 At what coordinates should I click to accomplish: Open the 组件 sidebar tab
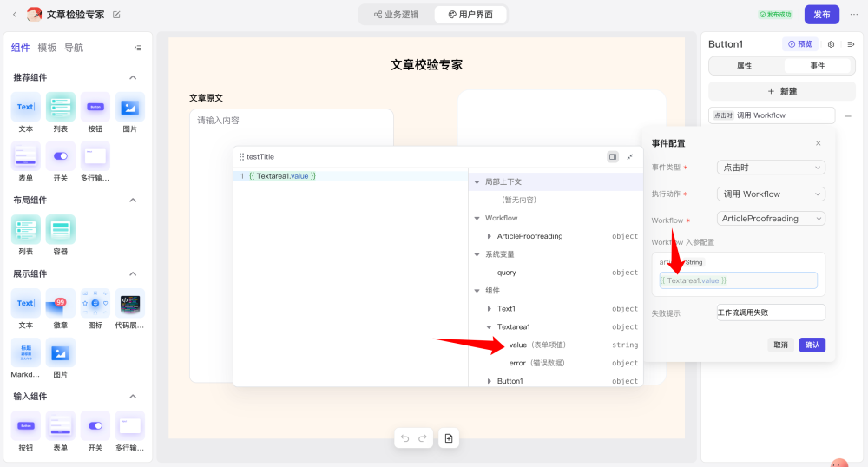(x=21, y=48)
